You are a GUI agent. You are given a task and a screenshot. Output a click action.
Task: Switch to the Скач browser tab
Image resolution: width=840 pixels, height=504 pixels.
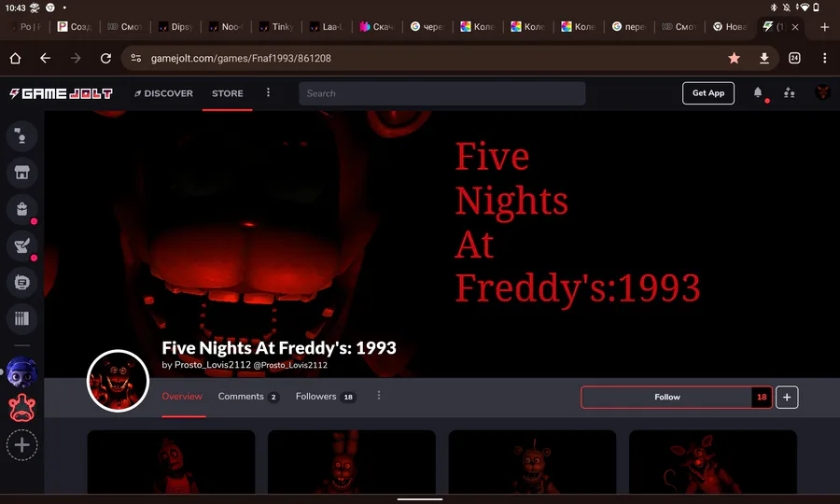(x=377, y=27)
